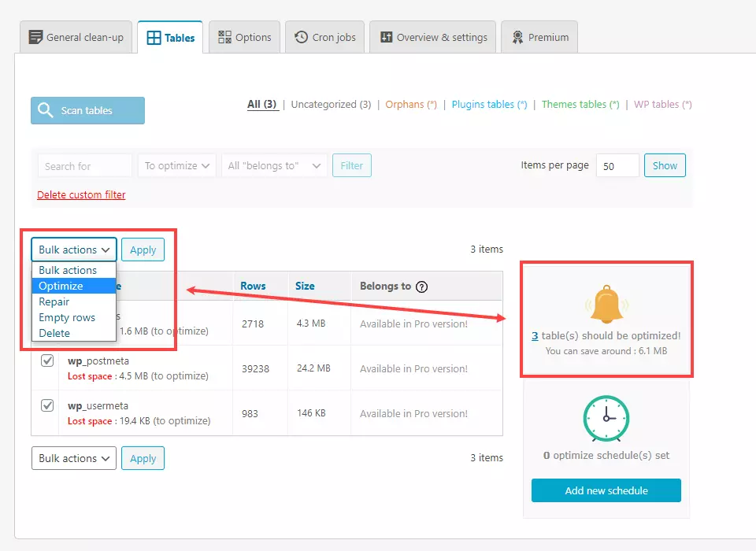Click the Scan tables button
756x551 pixels.
(x=87, y=110)
